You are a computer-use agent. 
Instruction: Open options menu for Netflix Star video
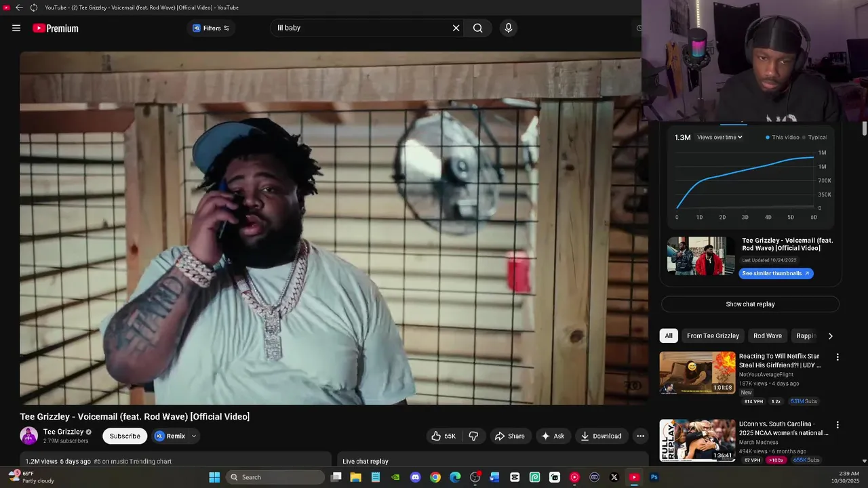point(837,357)
